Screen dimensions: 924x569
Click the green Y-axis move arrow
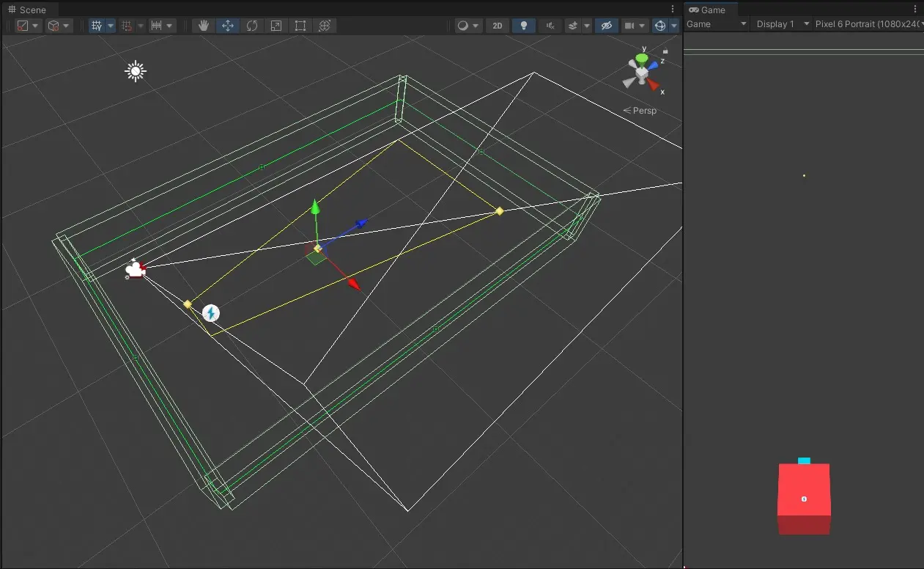point(315,207)
